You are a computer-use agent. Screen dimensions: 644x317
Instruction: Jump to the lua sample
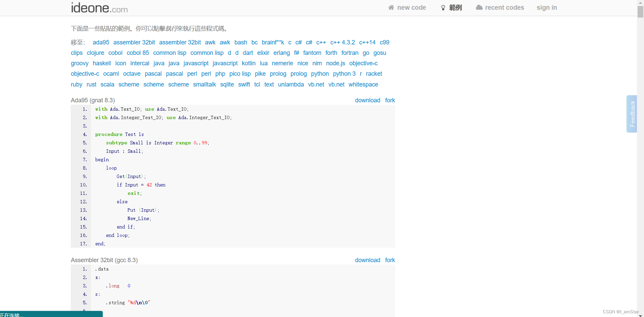tap(264, 63)
